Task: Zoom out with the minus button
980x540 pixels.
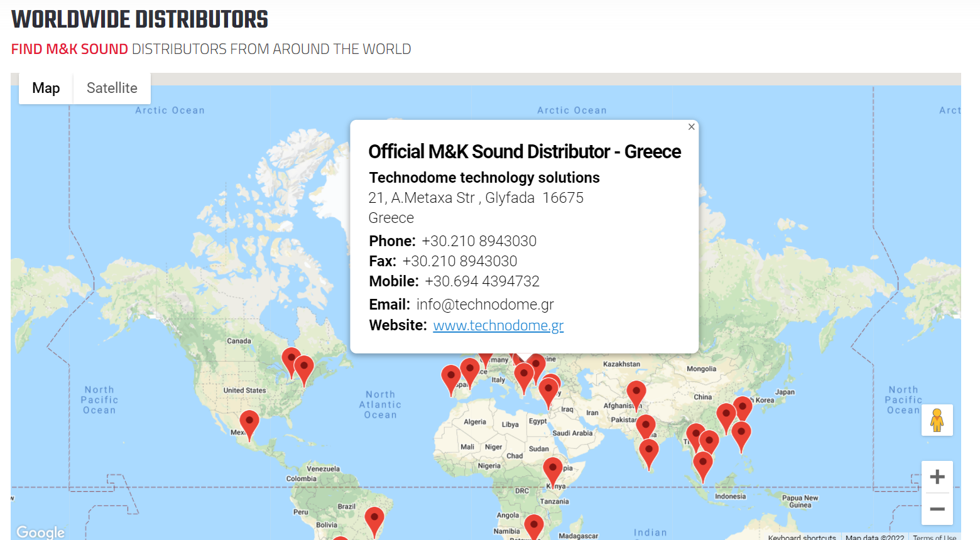Action: click(x=937, y=509)
